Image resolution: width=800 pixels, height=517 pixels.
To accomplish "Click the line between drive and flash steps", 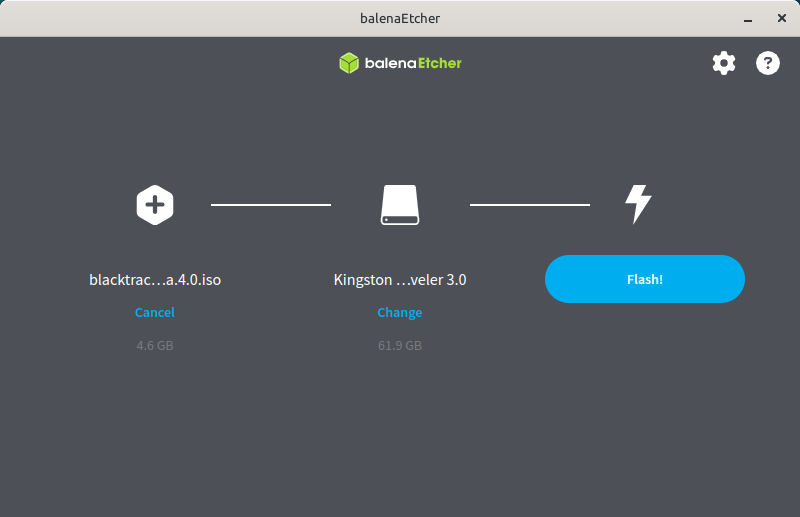I will click(530, 205).
